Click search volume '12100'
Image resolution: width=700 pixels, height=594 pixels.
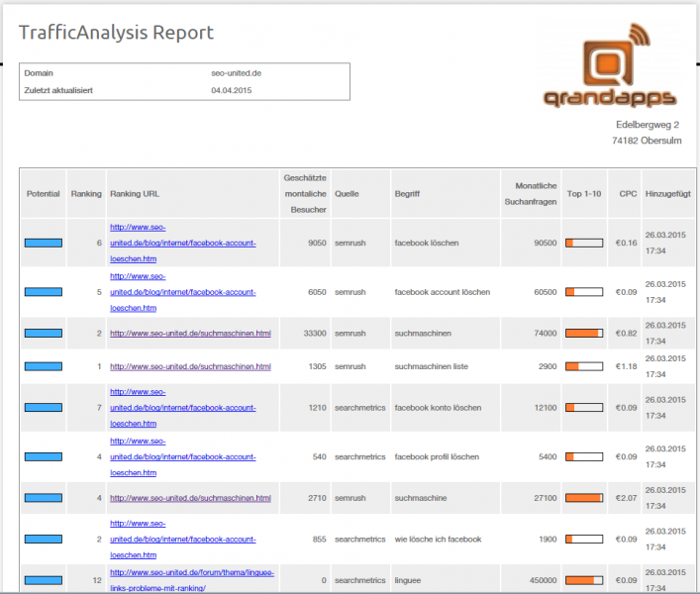[546, 408]
